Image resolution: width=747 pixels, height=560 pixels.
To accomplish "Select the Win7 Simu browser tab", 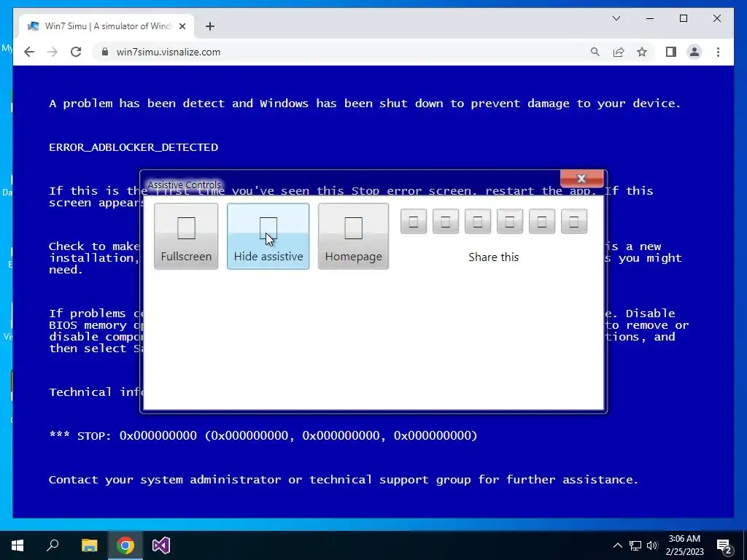I will pos(106,26).
